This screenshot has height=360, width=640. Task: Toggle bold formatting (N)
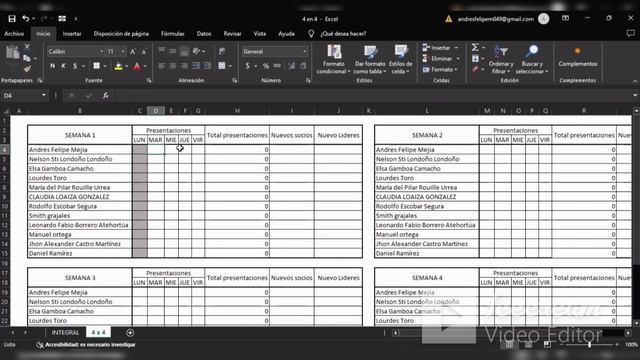(x=52, y=66)
